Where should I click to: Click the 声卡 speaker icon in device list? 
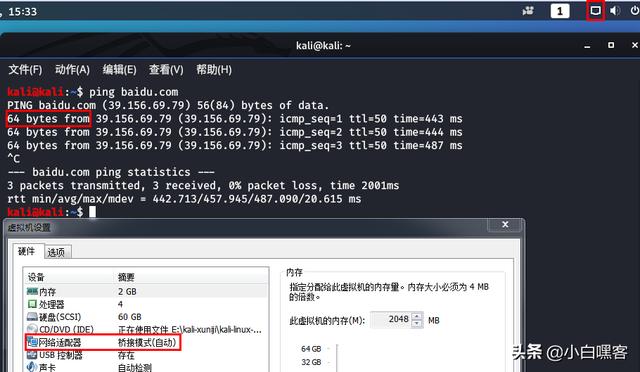point(32,367)
